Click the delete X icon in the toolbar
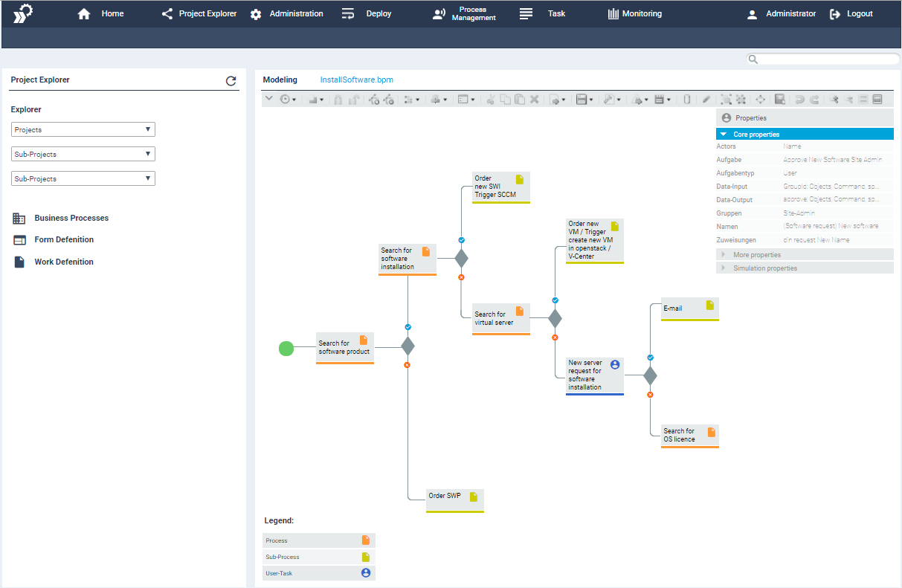This screenshot has width=902, height=588. (x=535, y=98)
